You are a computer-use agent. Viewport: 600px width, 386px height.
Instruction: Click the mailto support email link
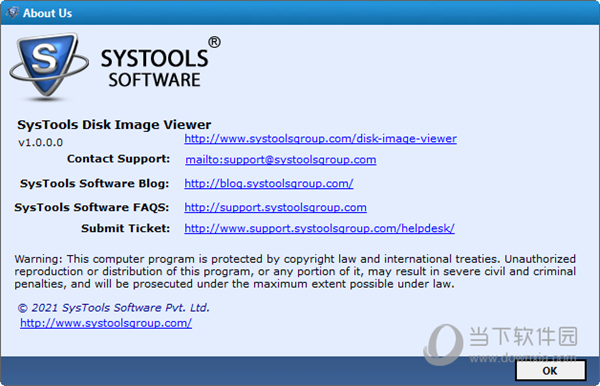(x=280, y=160)
